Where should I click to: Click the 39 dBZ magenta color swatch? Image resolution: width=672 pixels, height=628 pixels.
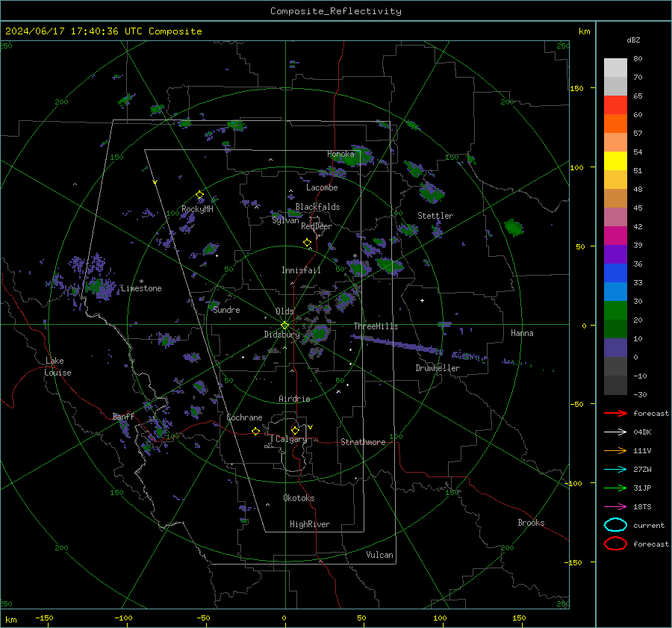615,236
